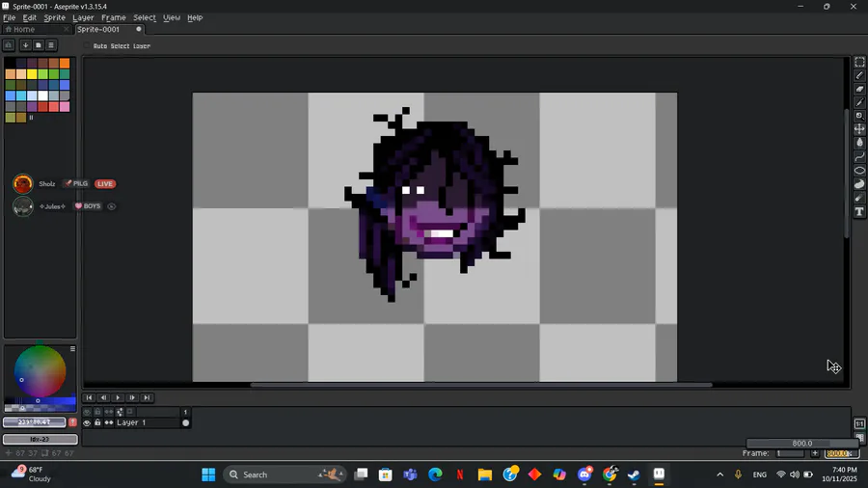Select the Paint Bucket tool
The width and height of the screenshot is (868, 488).
click(x=859, y=143)
